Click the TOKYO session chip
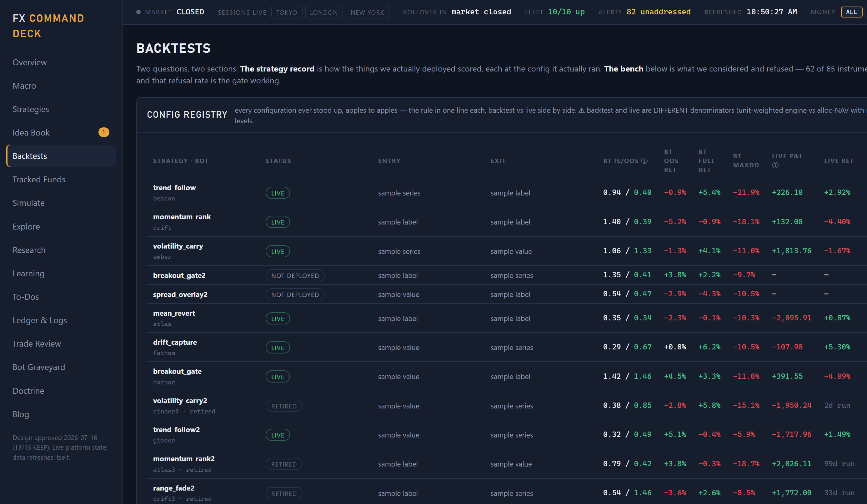Screen dimensions: 867x504 point(287,12)
